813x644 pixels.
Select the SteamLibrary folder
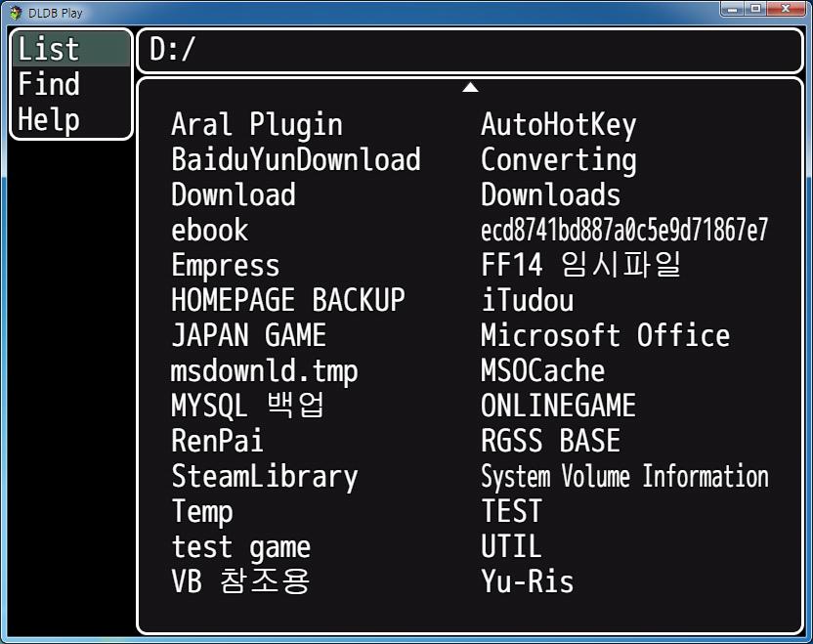pos(264,476)
